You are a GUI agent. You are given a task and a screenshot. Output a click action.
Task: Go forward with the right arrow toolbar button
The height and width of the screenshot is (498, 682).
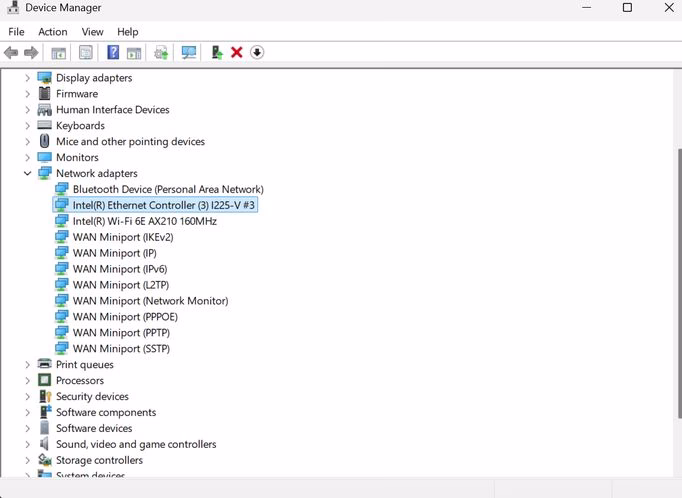(31, 53)
